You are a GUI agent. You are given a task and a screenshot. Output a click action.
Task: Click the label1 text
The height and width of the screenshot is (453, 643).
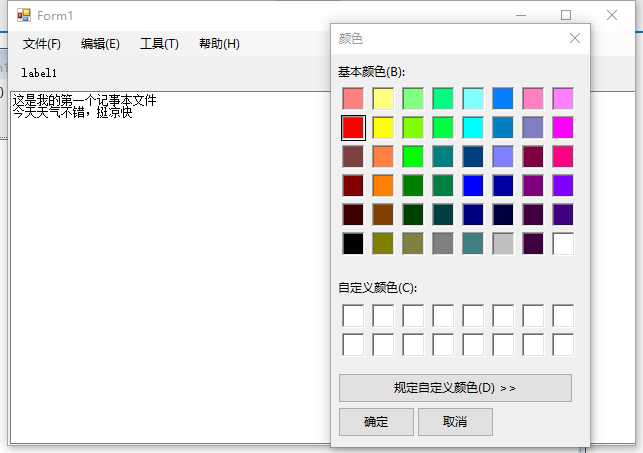click(39, 73)
